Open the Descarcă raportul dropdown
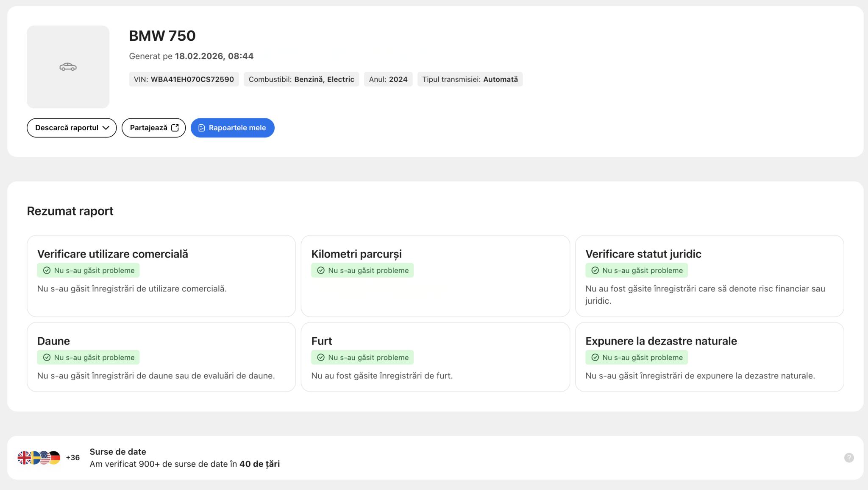Screen dimensions: 868x490 (72, 128)
